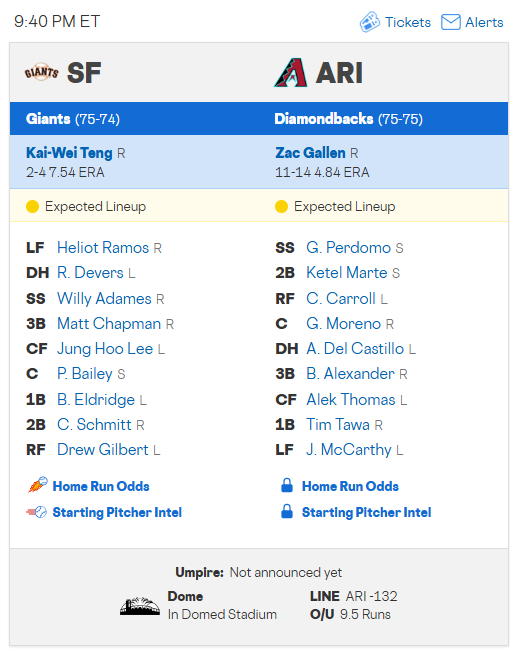522x654 pixels.
Task: Click the flaming baseball Home Run Odds icon
Action: 38,485
